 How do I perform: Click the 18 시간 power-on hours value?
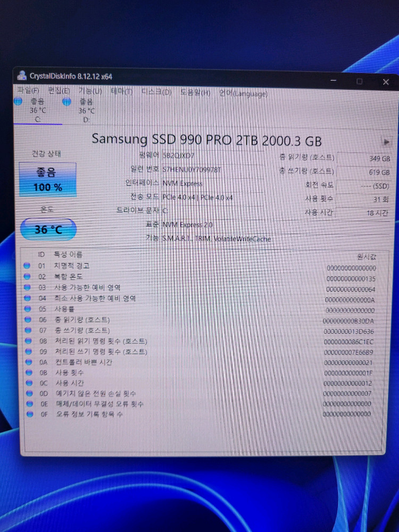coord(362,213)
